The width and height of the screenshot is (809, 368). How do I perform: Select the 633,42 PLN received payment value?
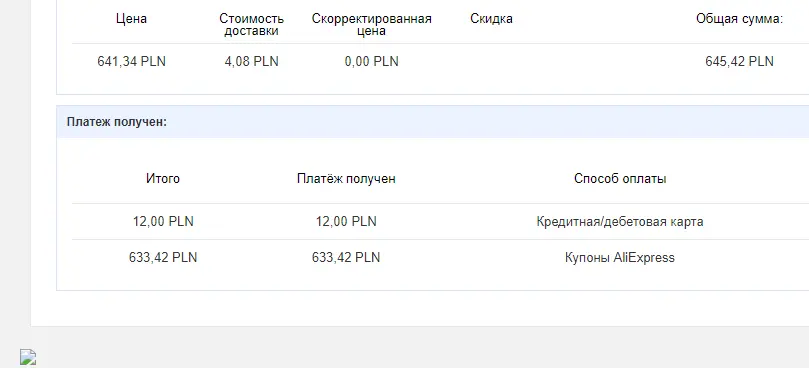point(346,257)
